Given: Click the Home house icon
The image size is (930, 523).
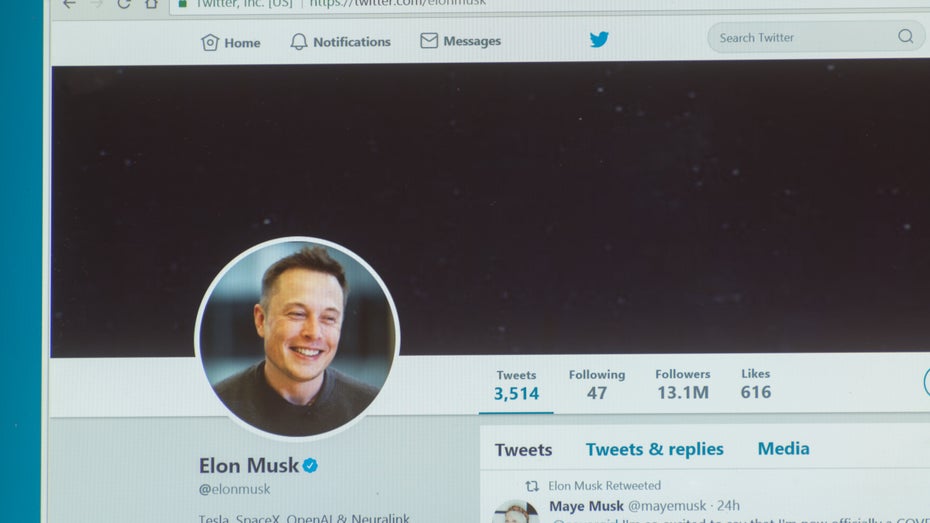Looking at the screenshot, I should tap(210, 43).
